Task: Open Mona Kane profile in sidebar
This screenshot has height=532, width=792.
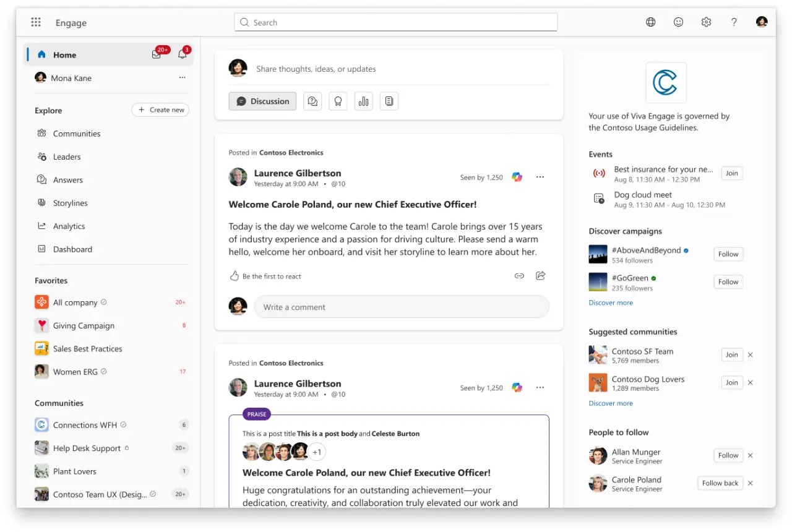Action: click(x=72, y=78)
